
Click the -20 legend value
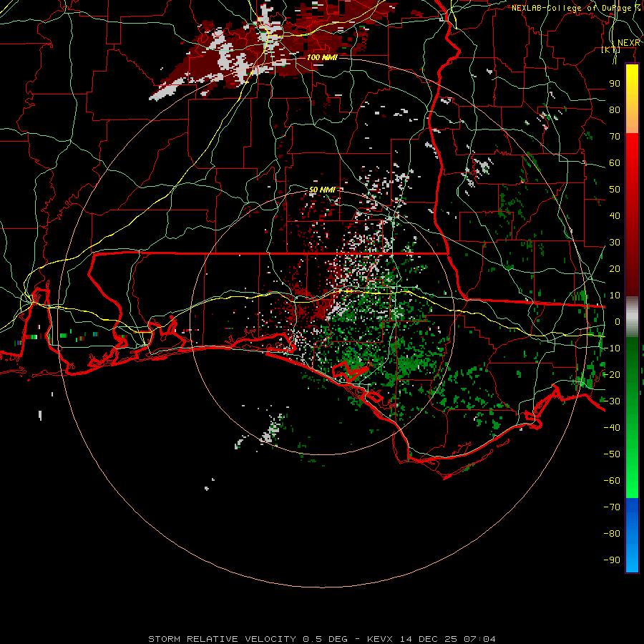point(612,374)
